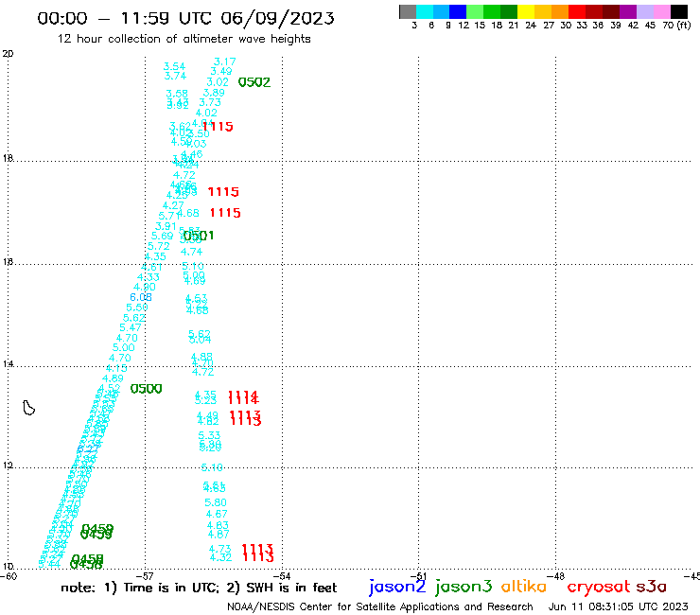Click the wave height value 3.02

click(218, 82)
